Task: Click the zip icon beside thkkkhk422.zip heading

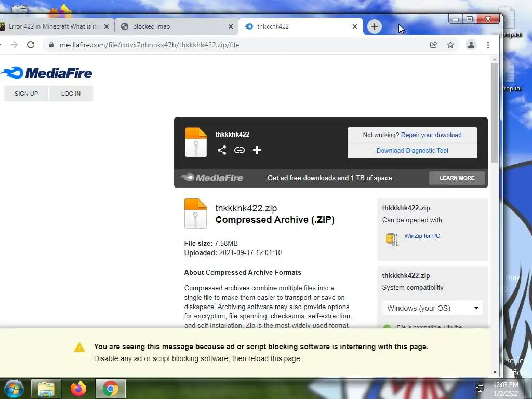Action: (x=195, y=214)
